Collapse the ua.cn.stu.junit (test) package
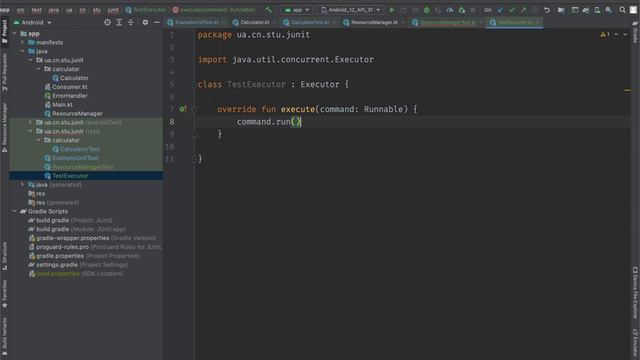Screen dimensions: 640x360 tap(31, 131)
